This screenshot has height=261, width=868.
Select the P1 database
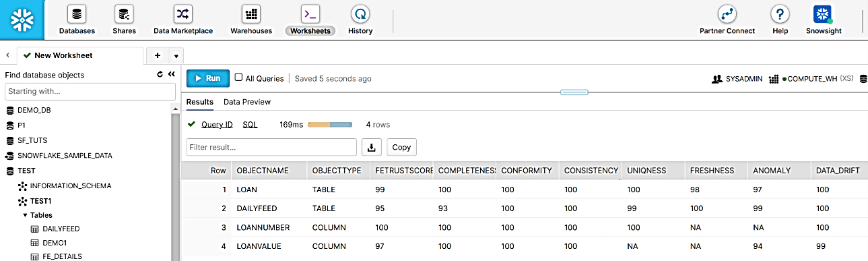point(22,125)
